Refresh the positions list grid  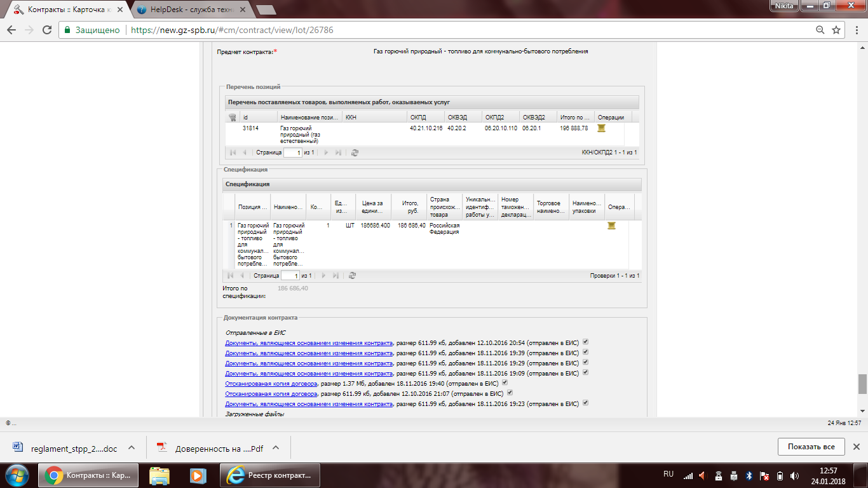point(355,152)
